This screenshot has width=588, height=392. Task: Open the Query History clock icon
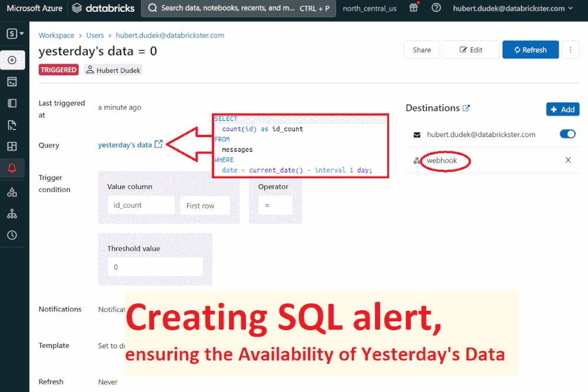(12, 235)
